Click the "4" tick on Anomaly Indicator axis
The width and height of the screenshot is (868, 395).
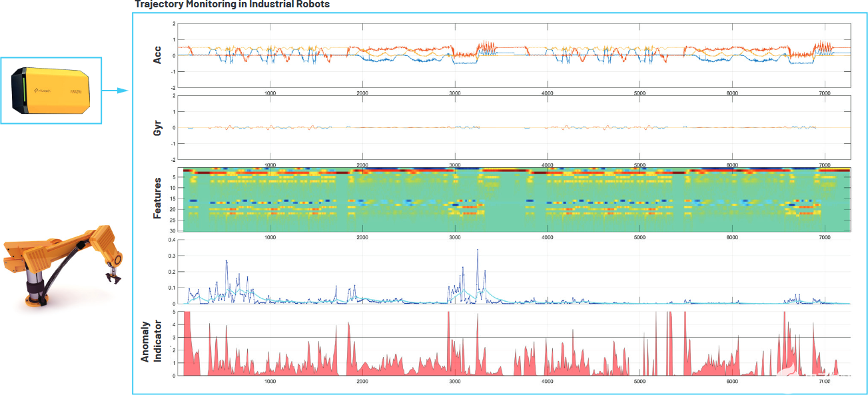(x=174, y=324)
